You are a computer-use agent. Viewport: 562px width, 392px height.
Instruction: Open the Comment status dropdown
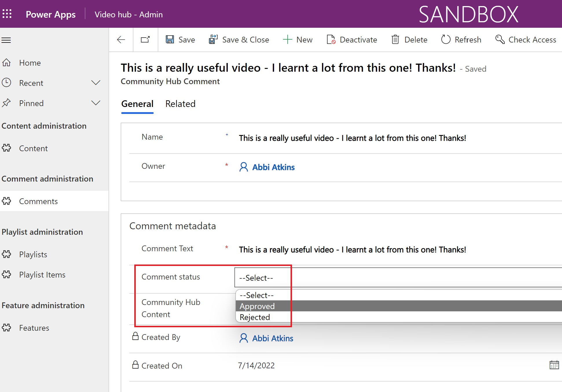pyautogui.click(x=262, y=278)
